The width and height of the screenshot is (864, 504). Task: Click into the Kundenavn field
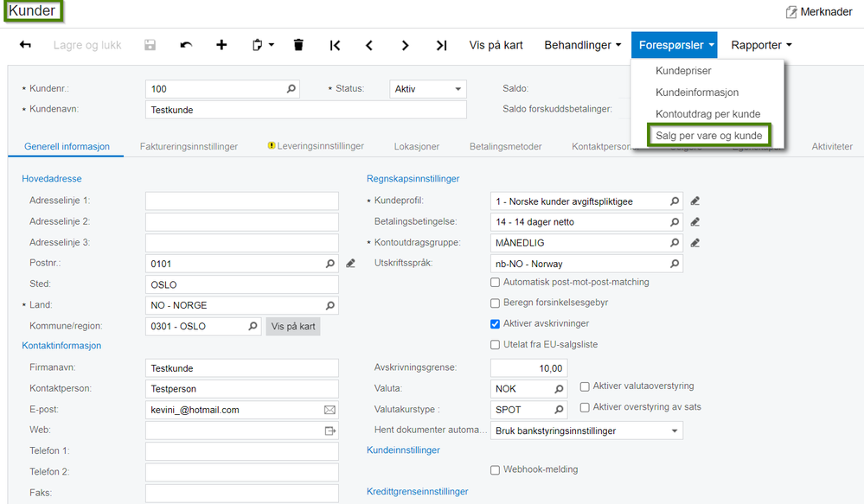pyautogui.click(x=306, y=110)
